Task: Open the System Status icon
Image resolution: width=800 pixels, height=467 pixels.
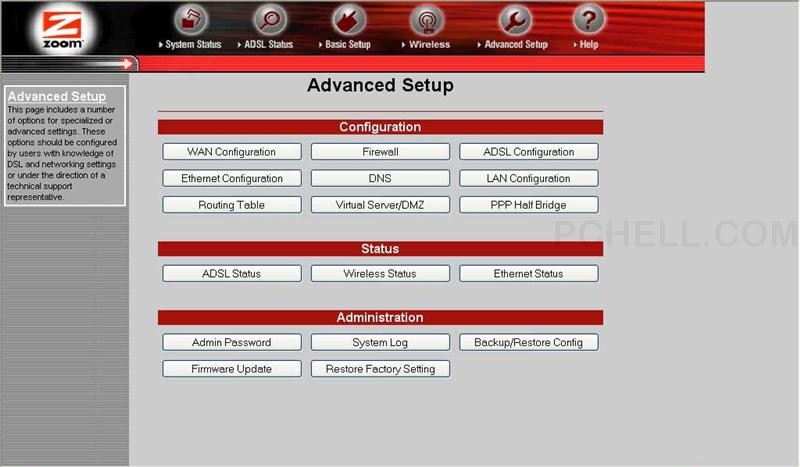Action: point(190,20)
